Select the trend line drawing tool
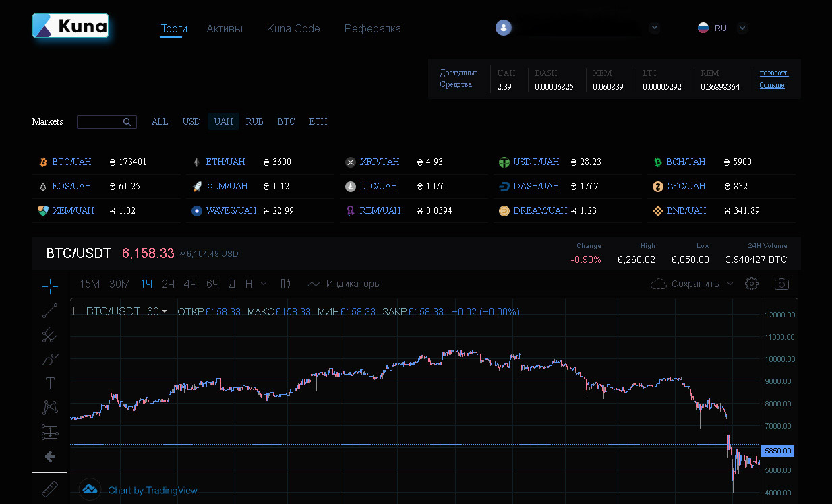This screenshot has height=504, width=832. tap(51, 311)
